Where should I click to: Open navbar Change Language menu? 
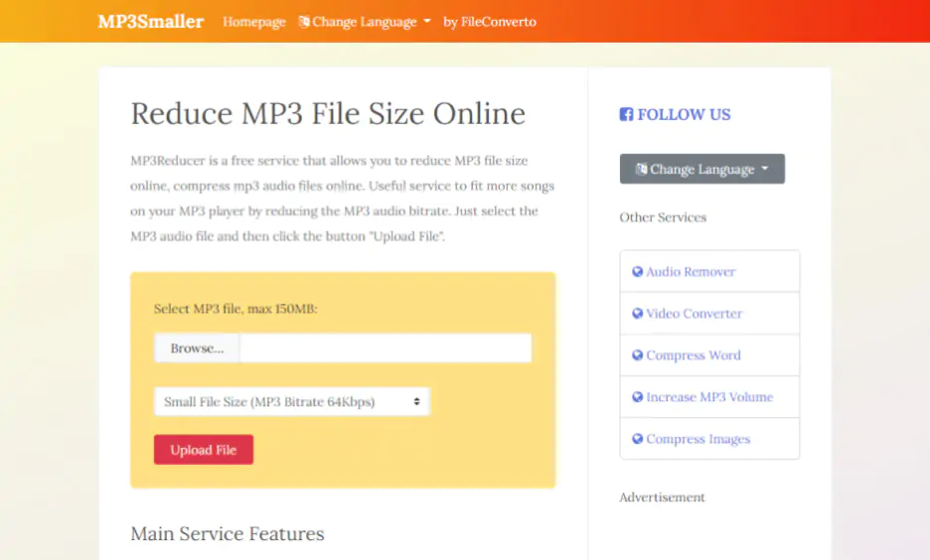click(x=365, y=22)
